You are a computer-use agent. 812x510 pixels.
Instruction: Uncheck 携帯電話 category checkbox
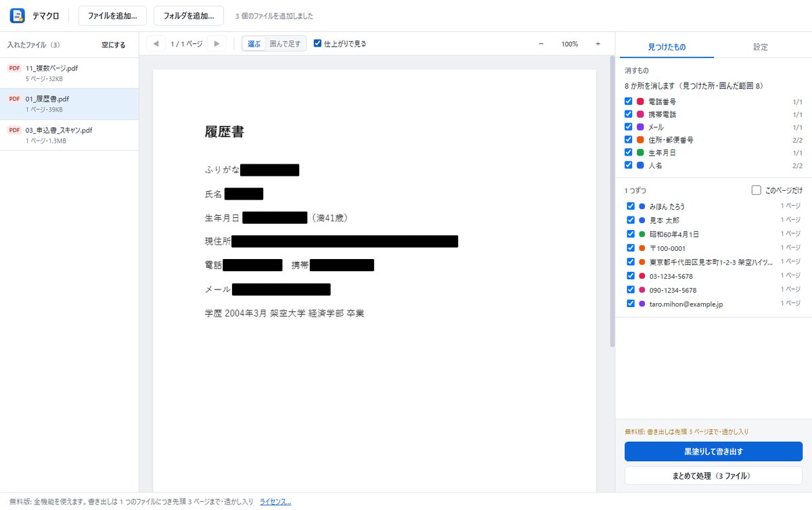pos(629,114)
